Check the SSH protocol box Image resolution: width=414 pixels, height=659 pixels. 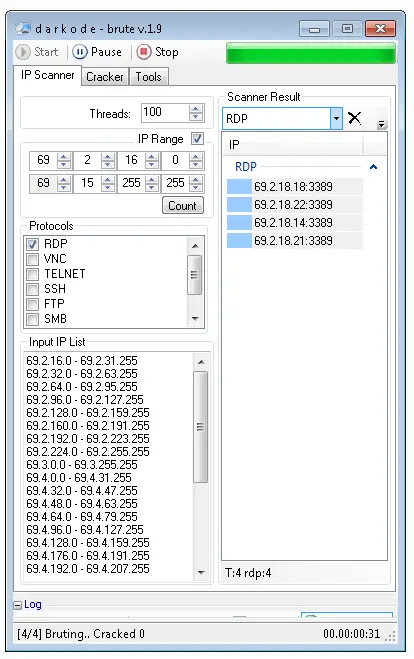[32, 289]
